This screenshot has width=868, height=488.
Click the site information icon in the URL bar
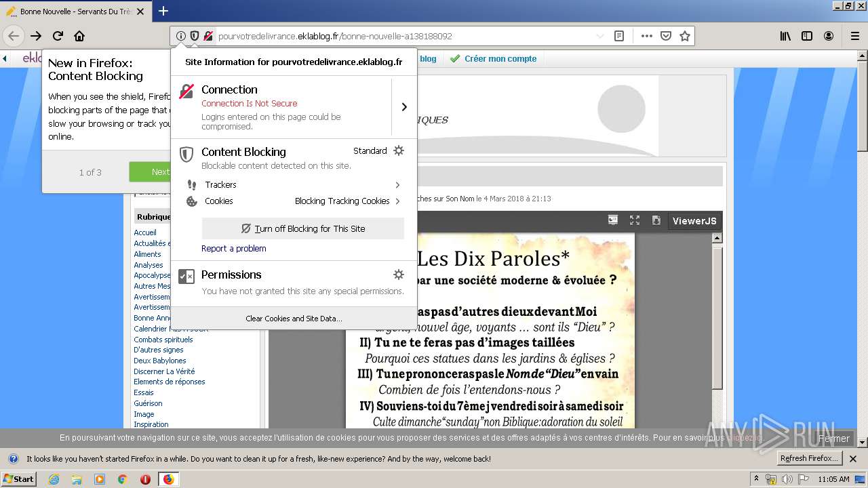[x=181, y=36]
